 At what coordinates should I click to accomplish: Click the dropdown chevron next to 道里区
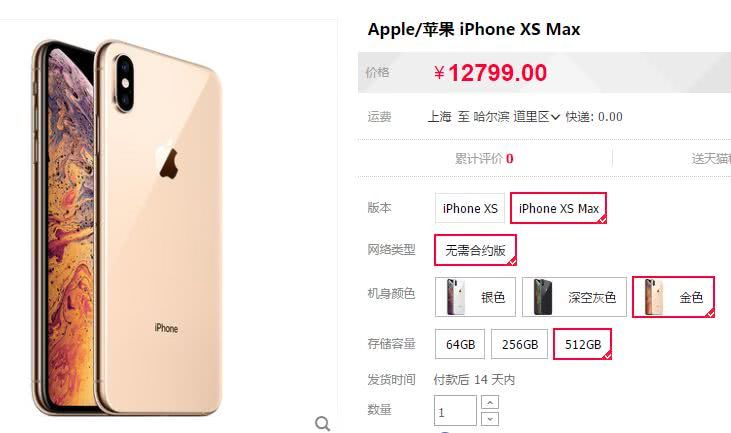pyautogui.click(x=555, y=117)
